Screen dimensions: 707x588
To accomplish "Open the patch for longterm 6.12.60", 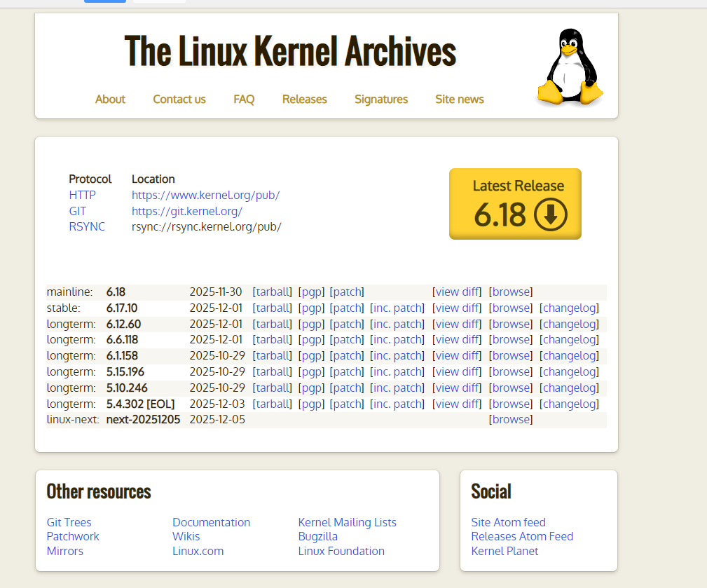I will pos(347,324).
